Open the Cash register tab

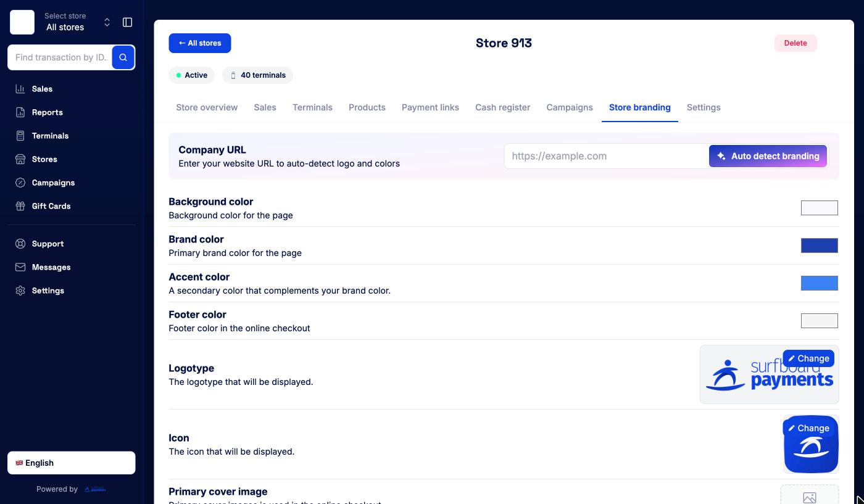tap(502, 107)
